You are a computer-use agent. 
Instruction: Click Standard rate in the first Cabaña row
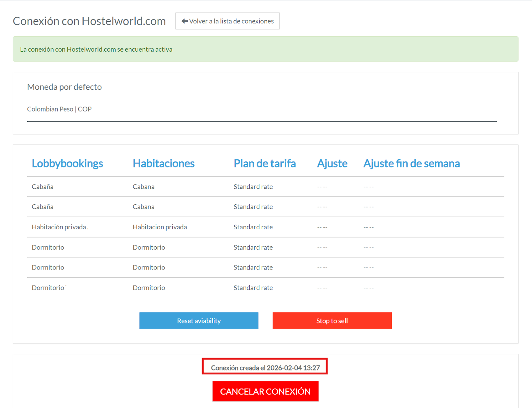coord(253,187)
